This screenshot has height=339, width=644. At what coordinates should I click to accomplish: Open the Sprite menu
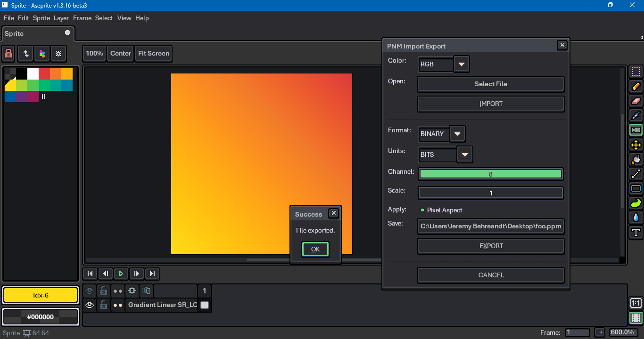tap(41, 18)
